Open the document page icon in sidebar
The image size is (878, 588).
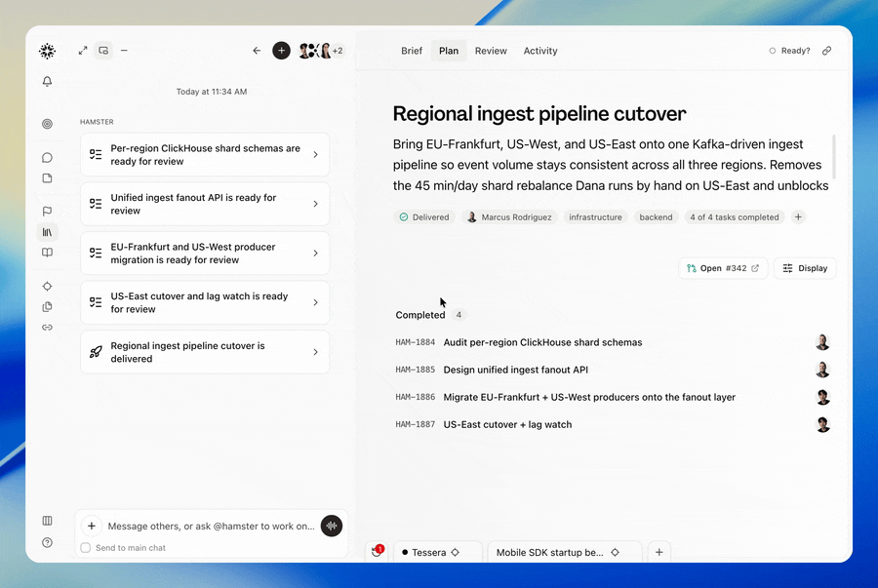pos(47,178)
